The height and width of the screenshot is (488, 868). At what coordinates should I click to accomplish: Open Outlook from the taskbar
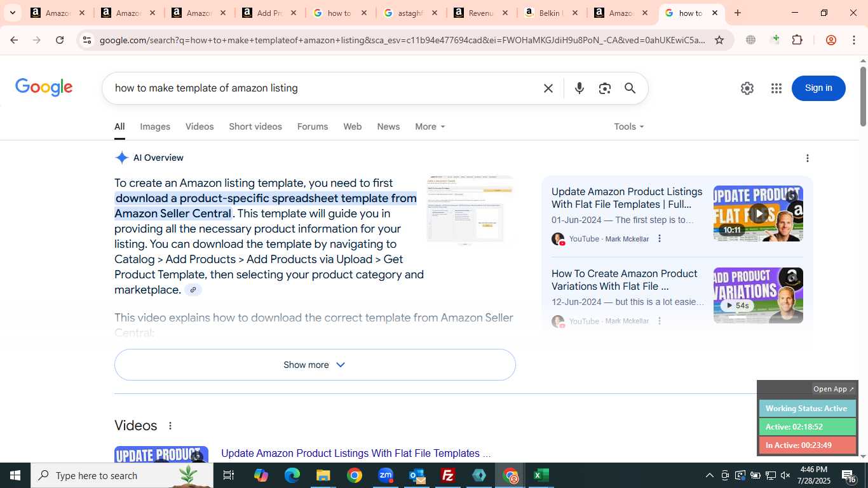(417, 475)
